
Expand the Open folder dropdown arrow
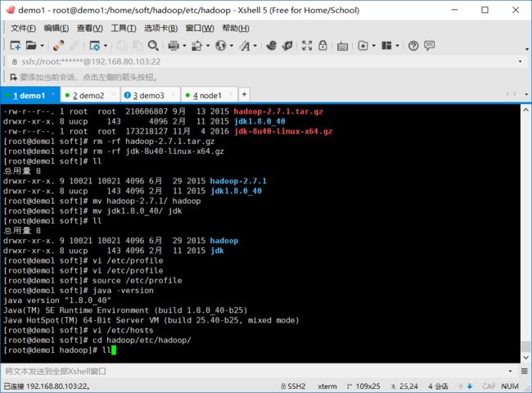click(42, 46)
